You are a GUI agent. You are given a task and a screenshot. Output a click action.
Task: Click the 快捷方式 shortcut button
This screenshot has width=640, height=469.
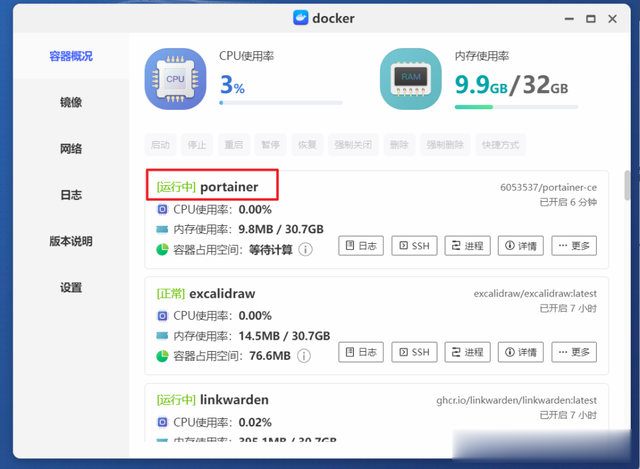coord(500,144)
